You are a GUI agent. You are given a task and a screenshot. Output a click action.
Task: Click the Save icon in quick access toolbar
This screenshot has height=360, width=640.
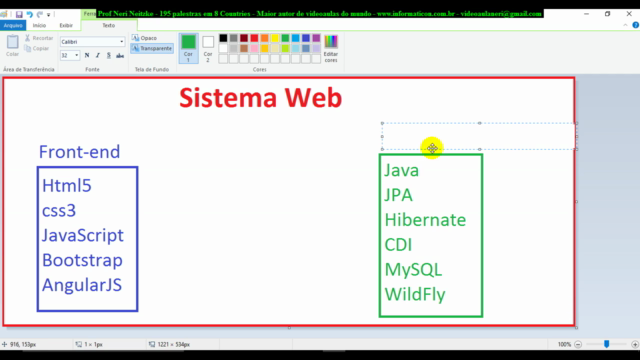tap(19, 14)
